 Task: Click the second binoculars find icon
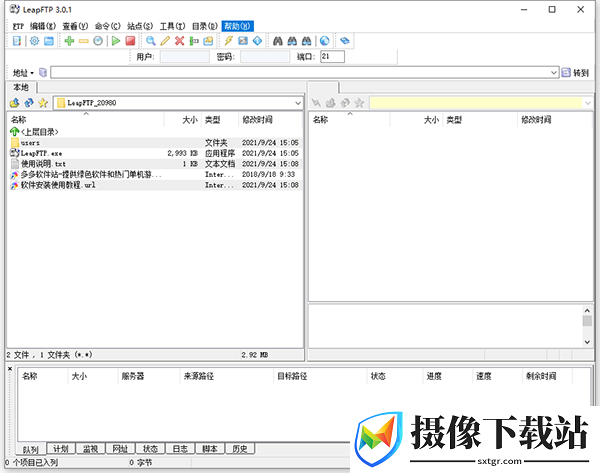click(292, 41)
